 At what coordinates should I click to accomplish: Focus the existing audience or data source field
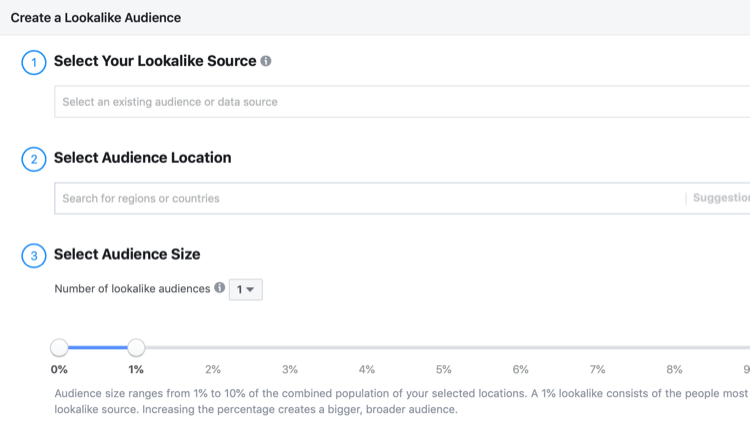click(x=400, y=102)
